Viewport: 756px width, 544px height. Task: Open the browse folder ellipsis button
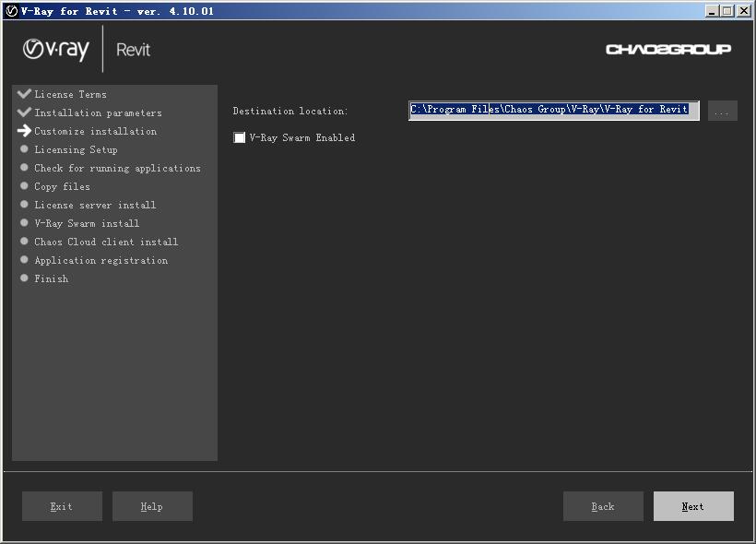click(x=722, y=111)
